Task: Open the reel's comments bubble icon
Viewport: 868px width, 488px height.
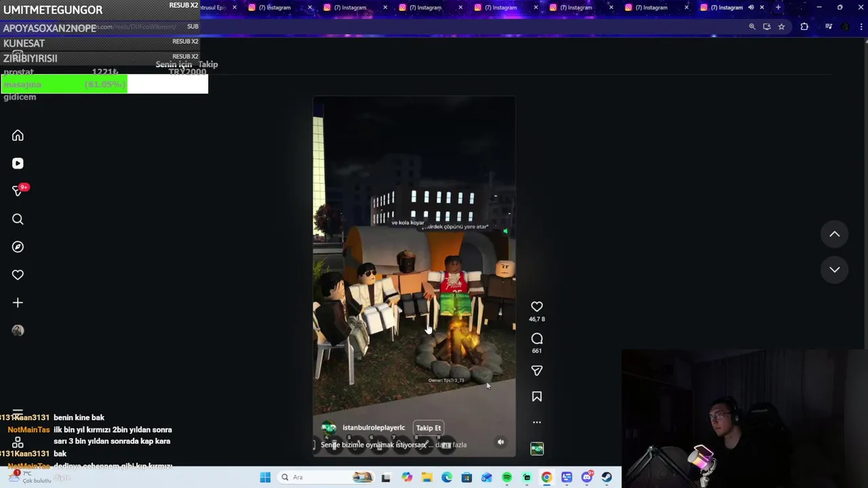Action: [536, 338]
